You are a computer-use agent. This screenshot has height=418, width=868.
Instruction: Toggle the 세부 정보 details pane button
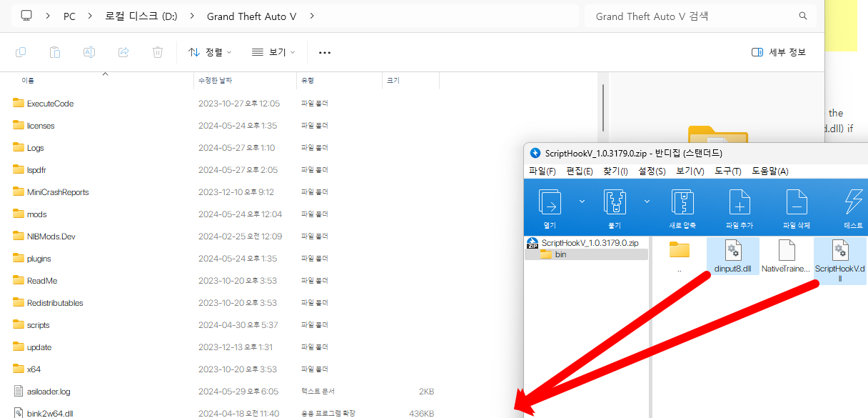pos(779,52)
